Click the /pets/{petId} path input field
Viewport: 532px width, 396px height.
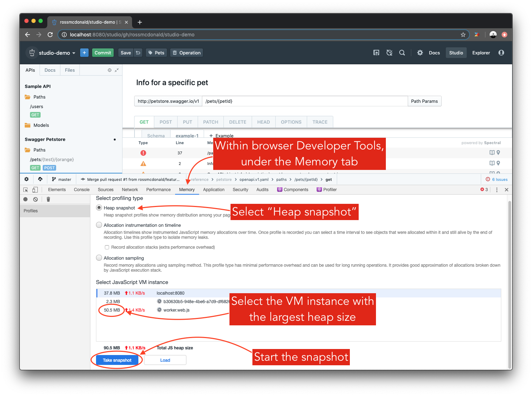pos(305,101)
